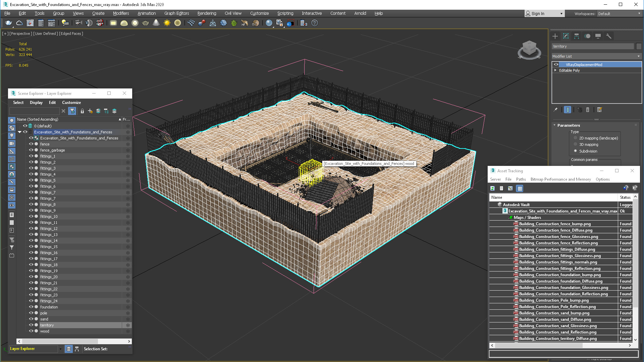Screen dimensions: 644x362
Task: Expand the Editable Poly stack entry
Action: pyautogui.click(x=555, y=70)
